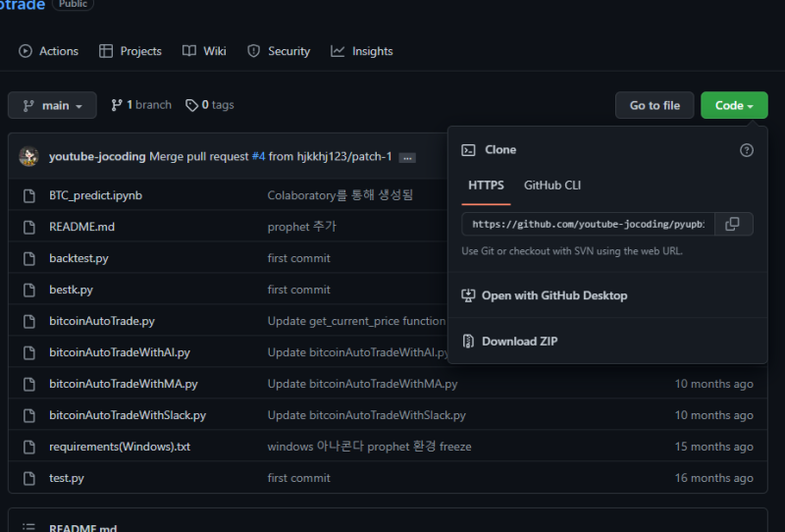The image size is (785, 532).
Task: Switch clone method to GitHub CLI tab
Action: (x=552, y=186)
